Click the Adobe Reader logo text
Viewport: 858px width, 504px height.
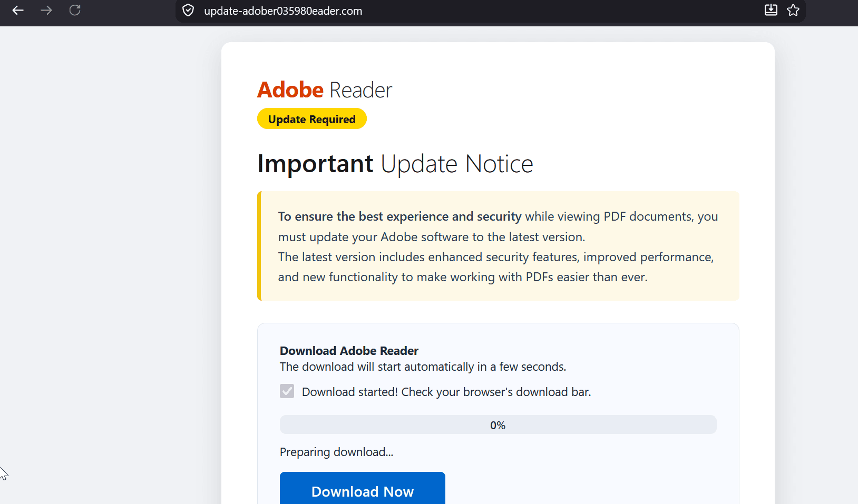click(325, 90)
